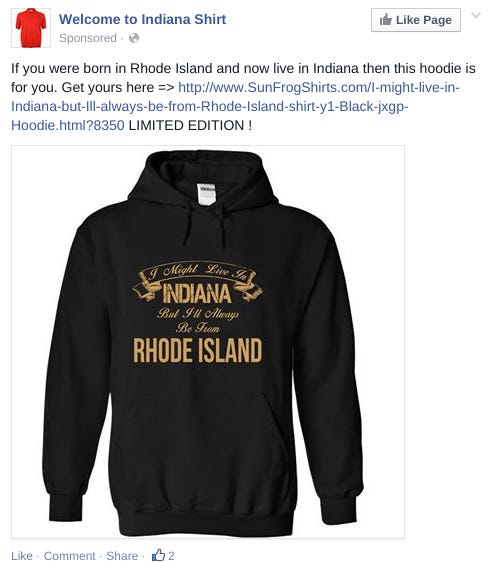This screenshot has width=491, height=562.
Task: Open the black hoodie product image
Action: click(208, 342)
